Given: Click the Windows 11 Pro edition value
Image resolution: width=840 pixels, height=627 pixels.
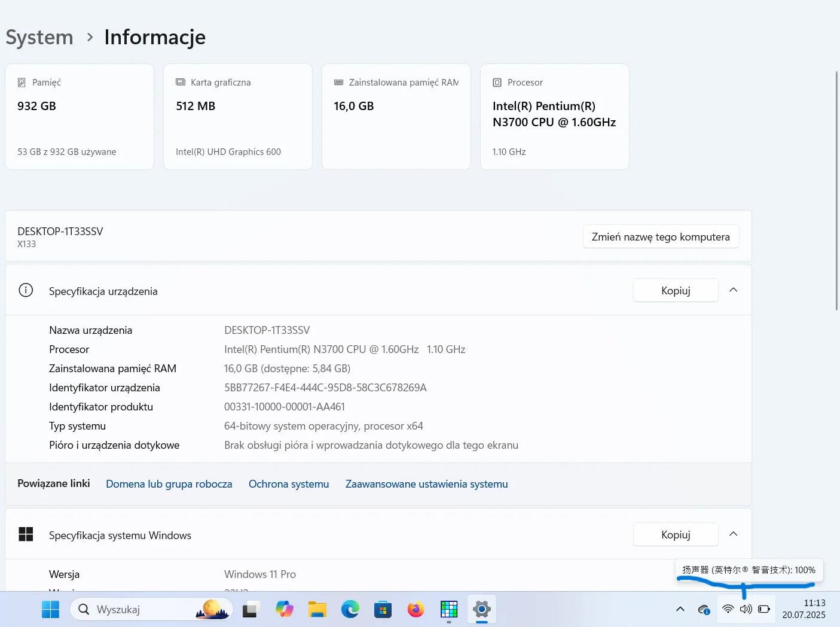Looking at the screenshot, I should pos(260,574).
